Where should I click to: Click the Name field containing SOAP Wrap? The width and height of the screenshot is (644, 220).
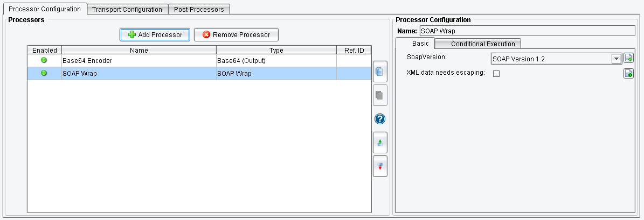[527, 31]
